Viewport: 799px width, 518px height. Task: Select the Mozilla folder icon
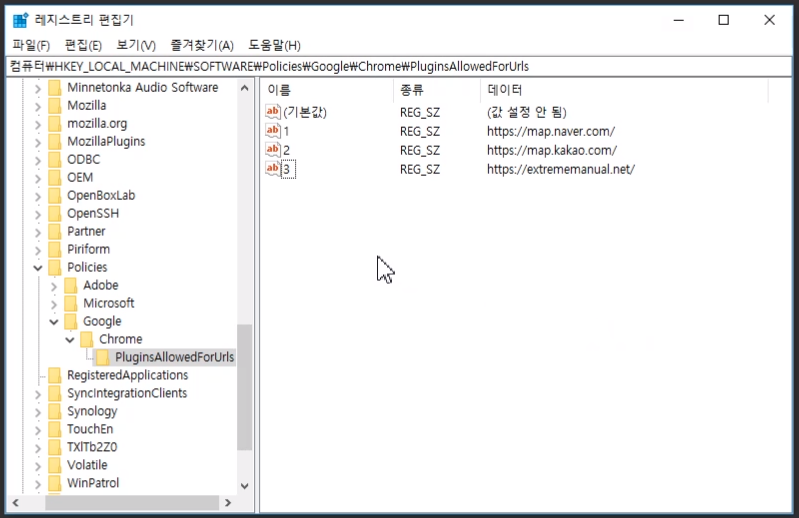click(55, 105)
